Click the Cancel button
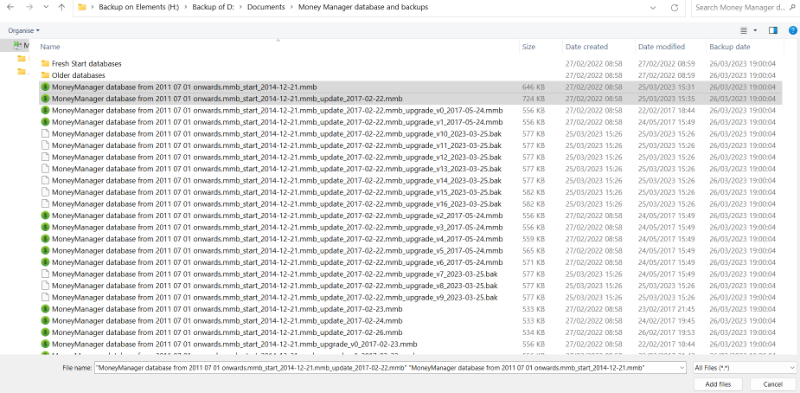 [x=772, y=384]
